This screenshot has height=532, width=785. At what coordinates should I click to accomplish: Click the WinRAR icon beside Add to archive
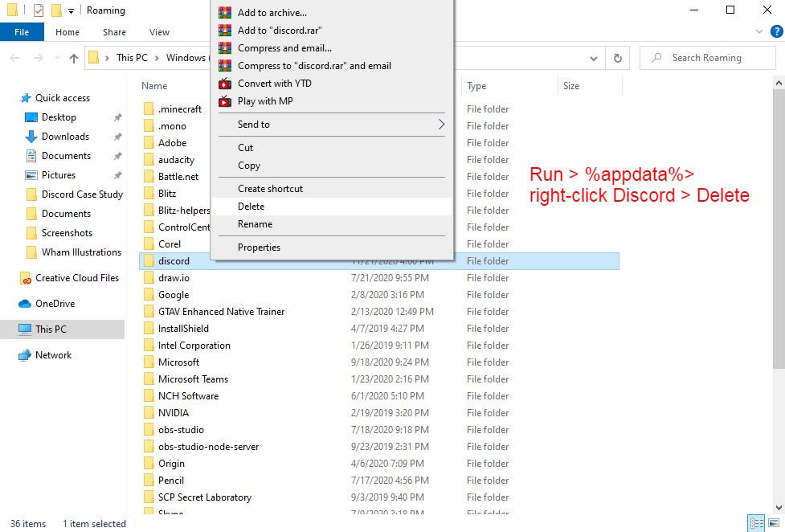pos(225,13)
